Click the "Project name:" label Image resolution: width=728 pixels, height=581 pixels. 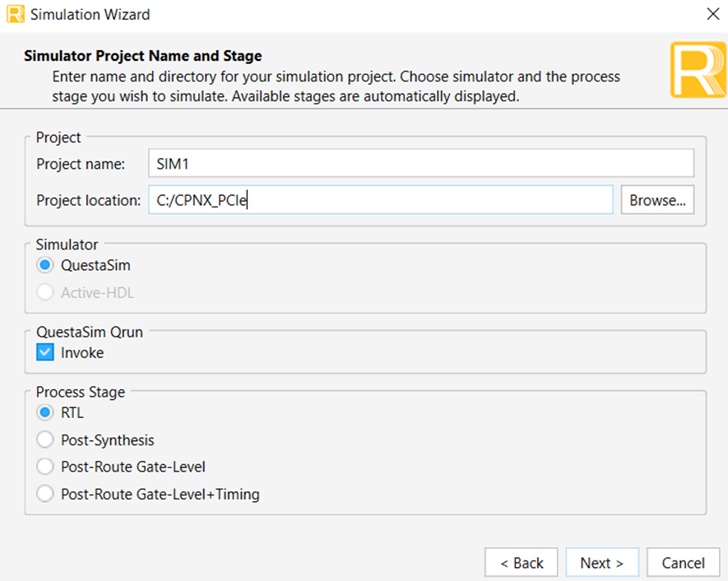click(x=81, y=164)
